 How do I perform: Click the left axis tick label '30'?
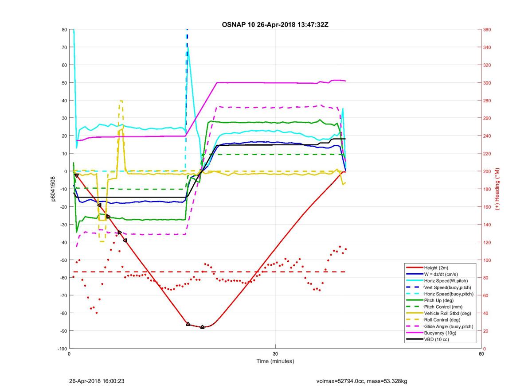[64, 118]
